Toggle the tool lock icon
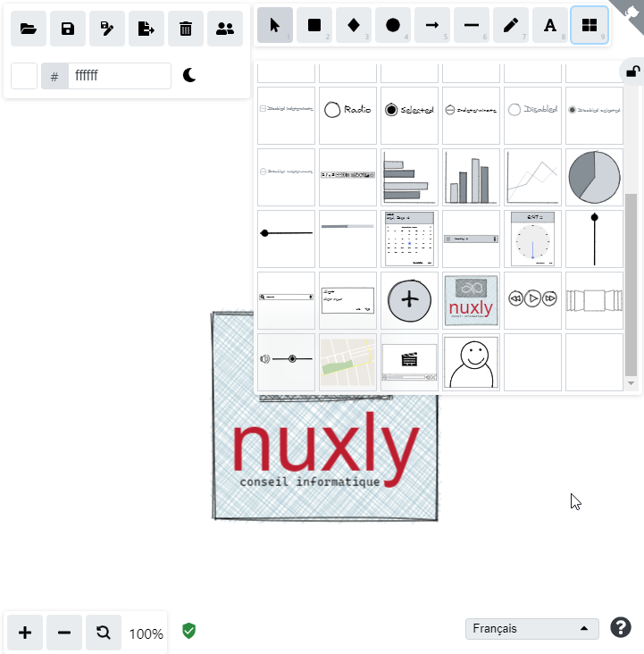Screen dimensions: 644x654 coord(632,71)
